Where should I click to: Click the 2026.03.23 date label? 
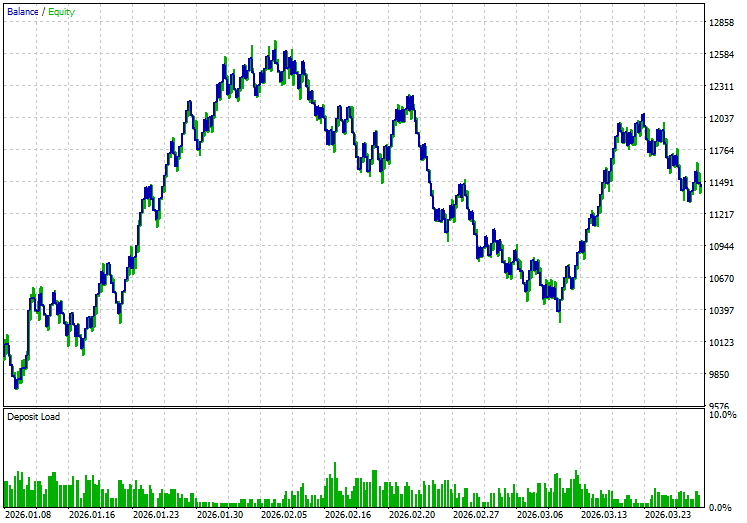pos(668,514)
